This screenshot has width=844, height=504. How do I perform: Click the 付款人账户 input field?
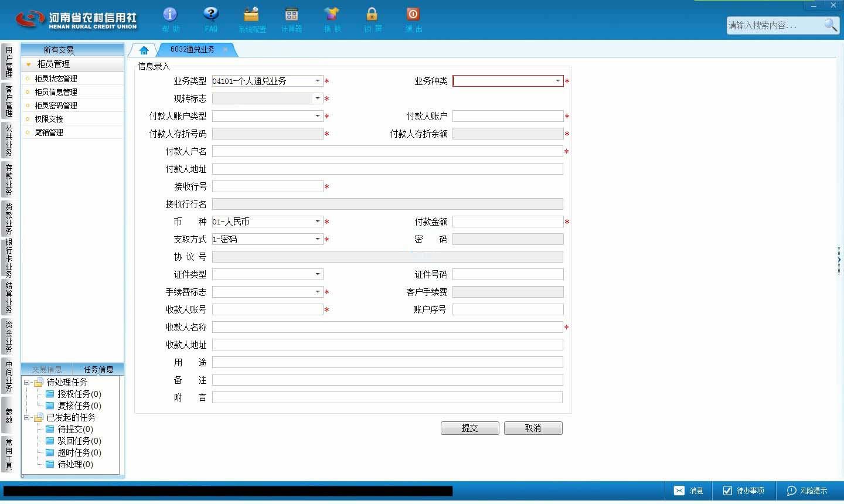point(508,116)
